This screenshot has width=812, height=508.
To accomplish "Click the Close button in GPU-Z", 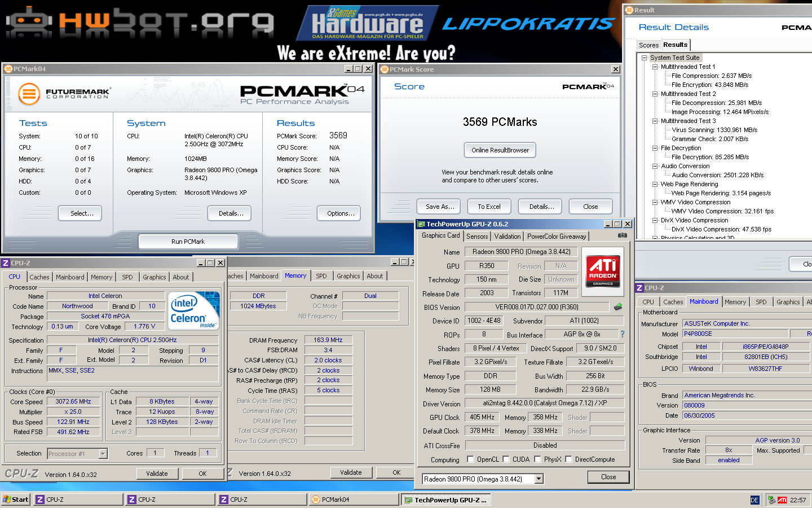I will 608,477.
